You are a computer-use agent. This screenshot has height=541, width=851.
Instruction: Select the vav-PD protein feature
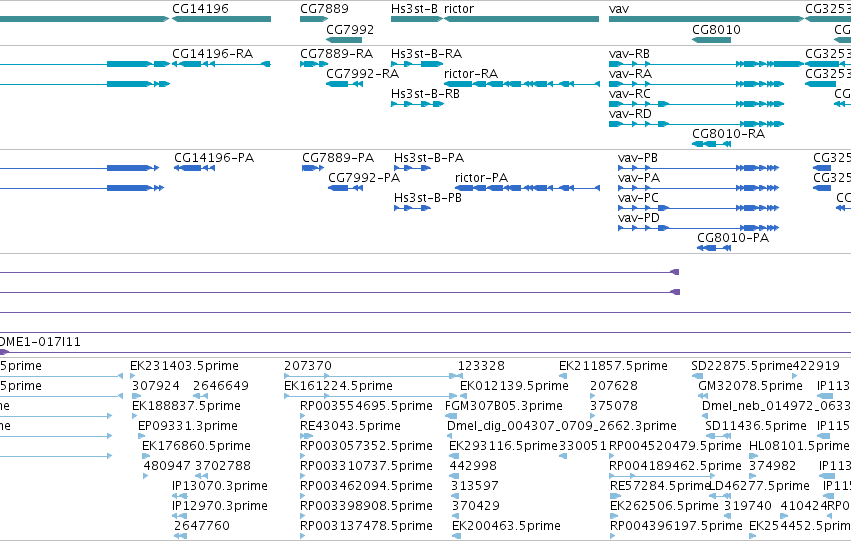click(x=698, y=228)
